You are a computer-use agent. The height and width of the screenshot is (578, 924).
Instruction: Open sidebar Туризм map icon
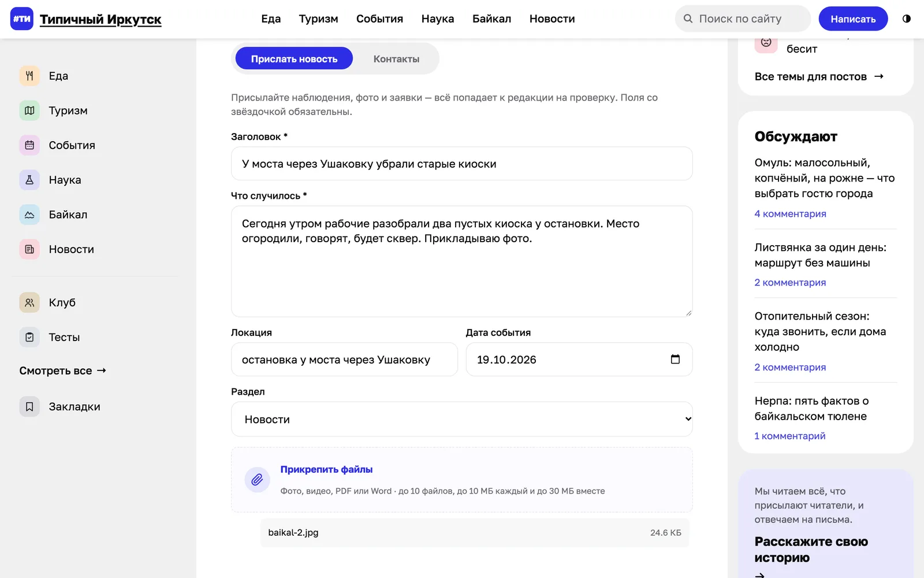29,110
